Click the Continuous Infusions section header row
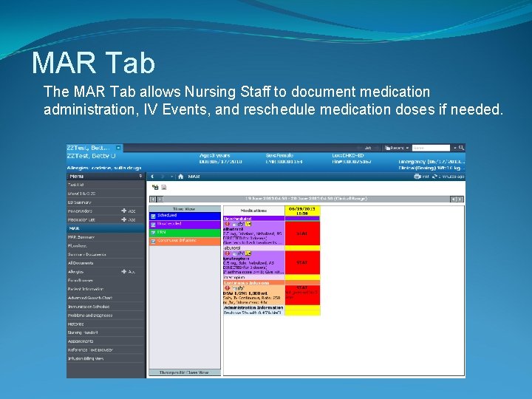 [253, 283]
